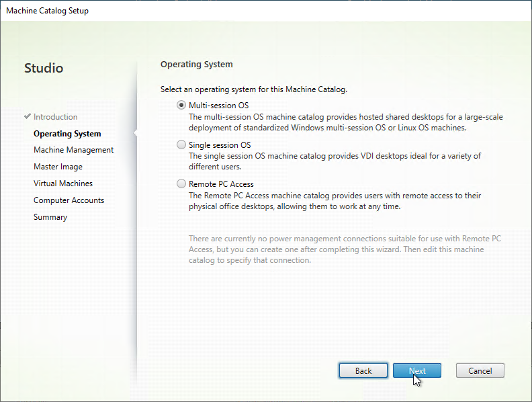
Task: Click the Remote PC Access description paragraph
Action: click(335, 201)
